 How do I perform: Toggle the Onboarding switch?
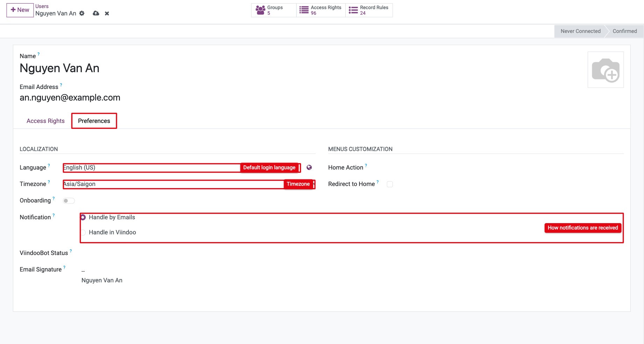(x=69, y=201)
